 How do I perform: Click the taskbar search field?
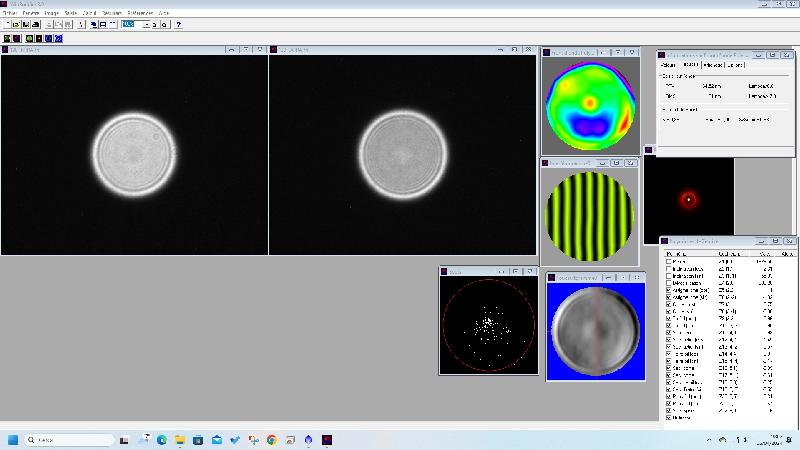[x=70, y=440]
